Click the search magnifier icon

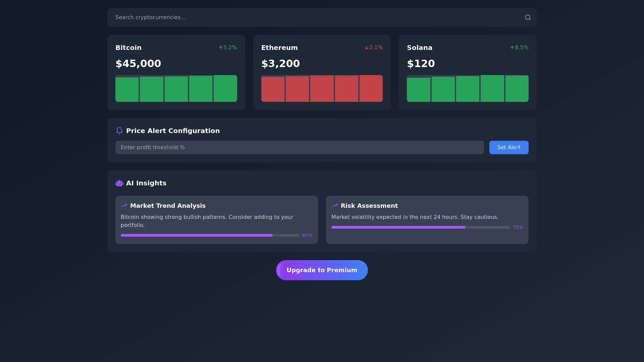click(528, 17)
